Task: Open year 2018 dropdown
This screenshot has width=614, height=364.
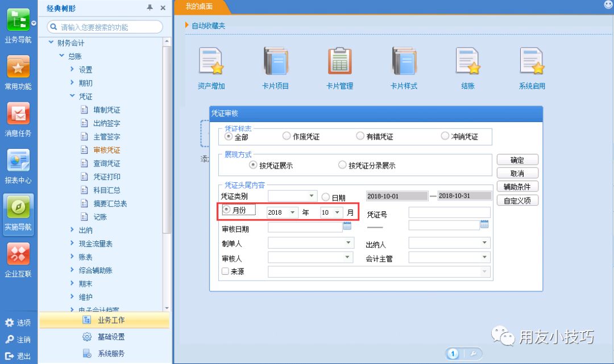Action: 293,212
